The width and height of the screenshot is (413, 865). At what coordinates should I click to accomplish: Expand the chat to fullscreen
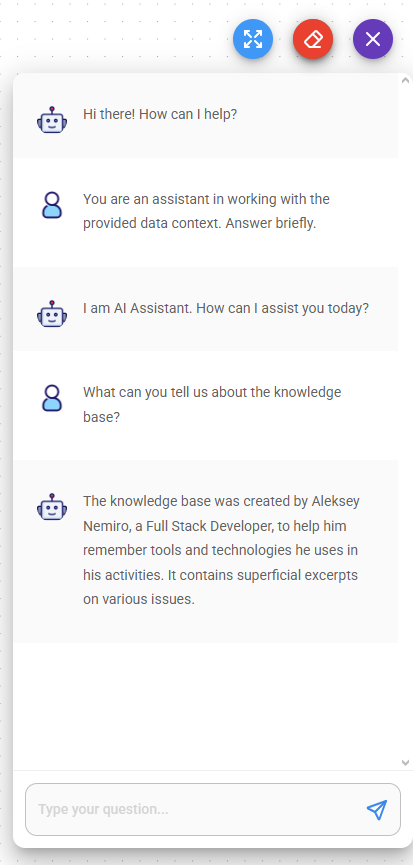click(x=253, y=39)
